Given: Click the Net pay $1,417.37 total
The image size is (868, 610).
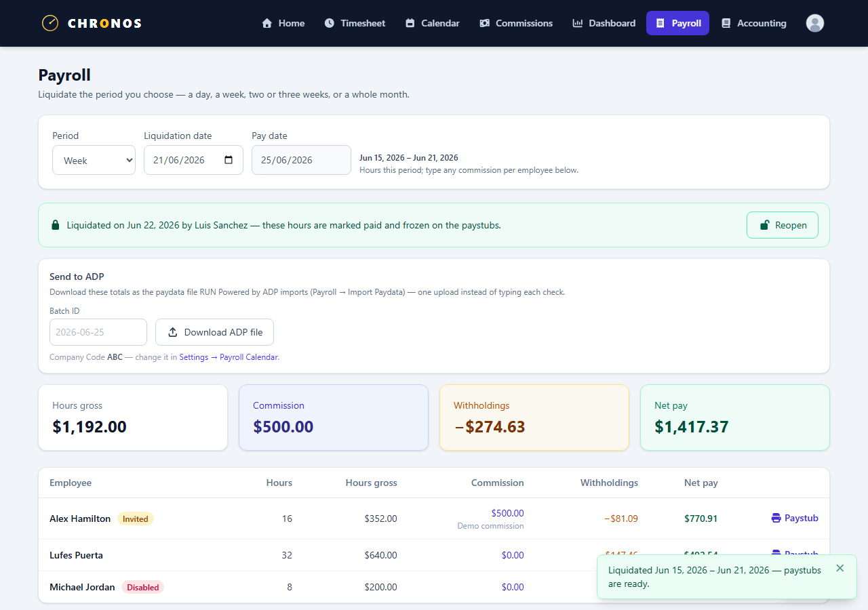Looking at the screenshot, I should pos(692,427).
